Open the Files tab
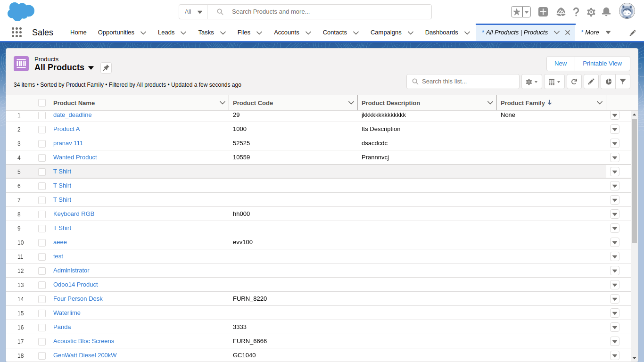 click(x=244, y=33)
